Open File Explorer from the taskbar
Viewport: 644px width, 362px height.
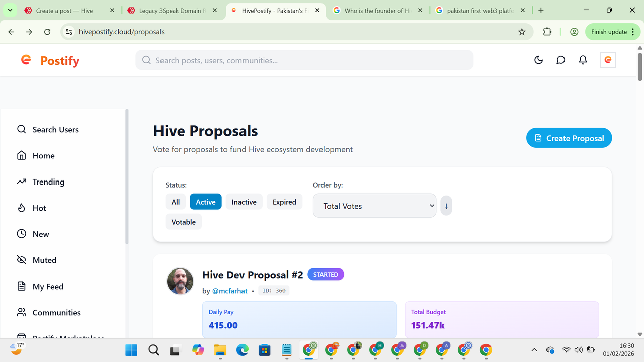click(220, 350)
